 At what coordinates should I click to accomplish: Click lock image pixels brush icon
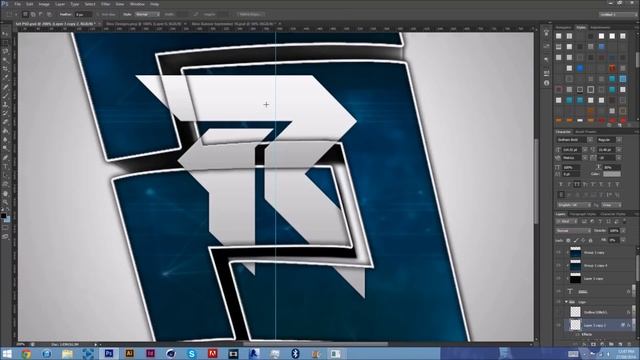[x=576, y=240]
